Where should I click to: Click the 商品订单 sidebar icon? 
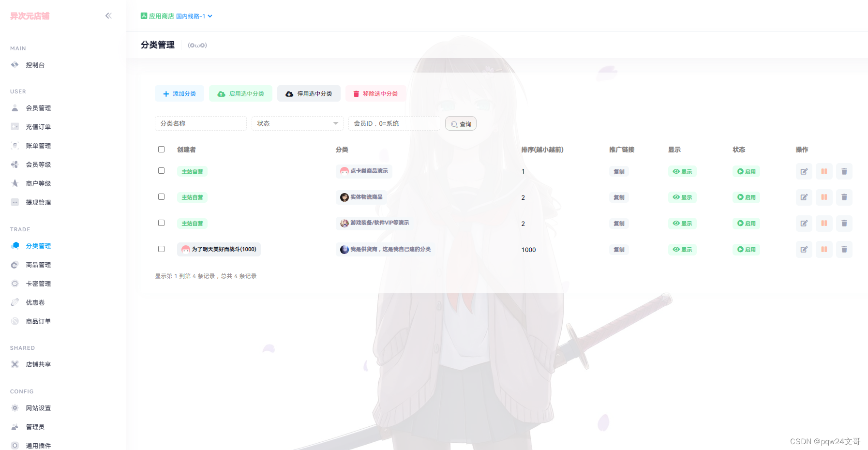pos(15,321)
